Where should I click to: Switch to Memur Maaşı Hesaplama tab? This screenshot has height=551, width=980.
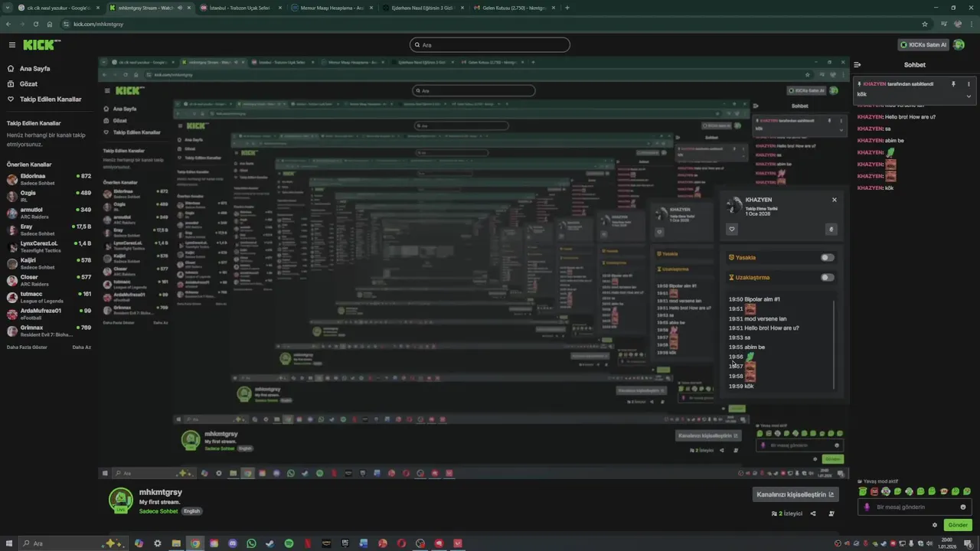(332, 8)
